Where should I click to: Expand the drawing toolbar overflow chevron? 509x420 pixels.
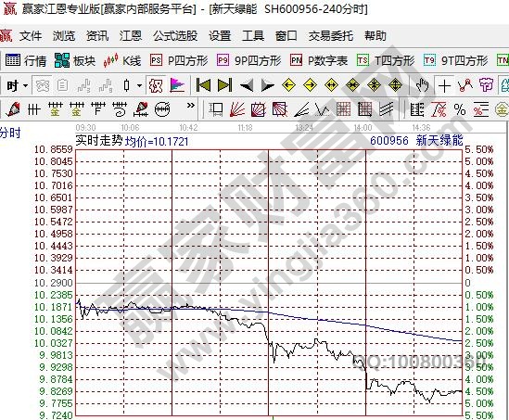pos(191,105)
